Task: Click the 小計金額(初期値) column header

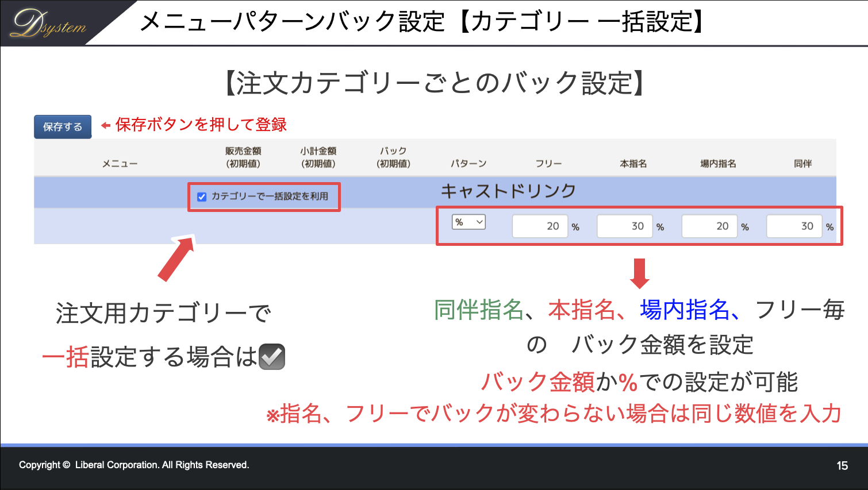Action: [x=318, y=157]
